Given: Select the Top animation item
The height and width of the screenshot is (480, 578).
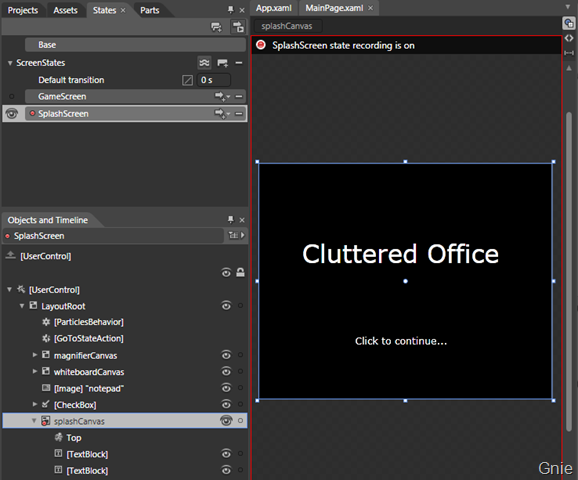Looking at the screenshot, I should point(74,438).
